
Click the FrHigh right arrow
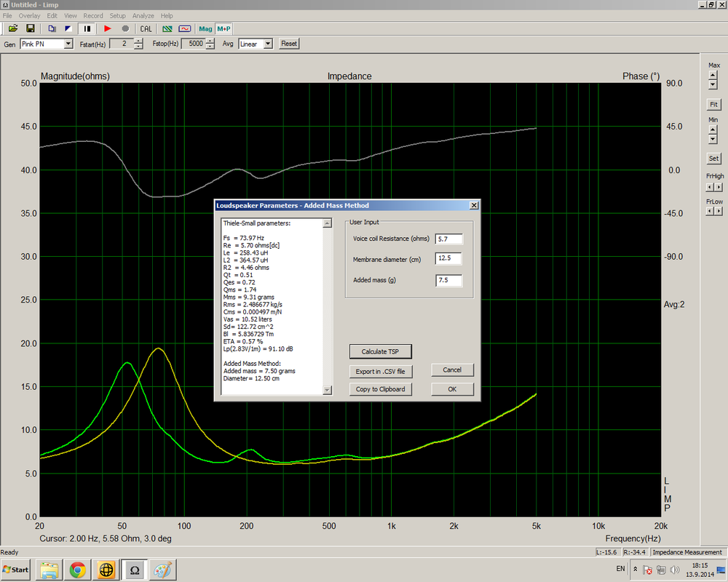point(719,187)
